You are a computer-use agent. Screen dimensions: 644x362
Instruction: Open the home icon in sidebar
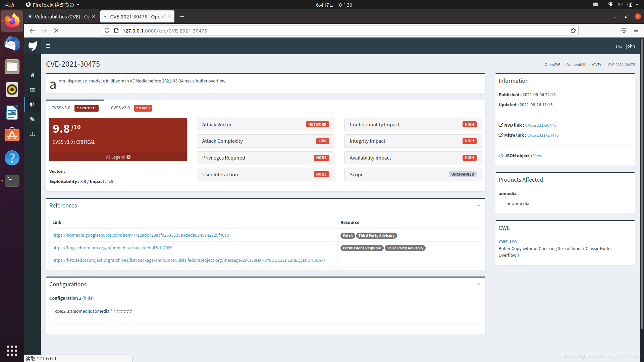(33, 75)
